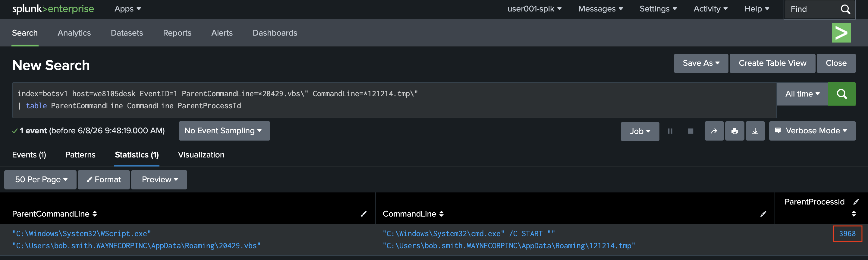Open No Event Sampling dropdown
The width and height of the screenshot is (868, 260).
tap(224, 131)
